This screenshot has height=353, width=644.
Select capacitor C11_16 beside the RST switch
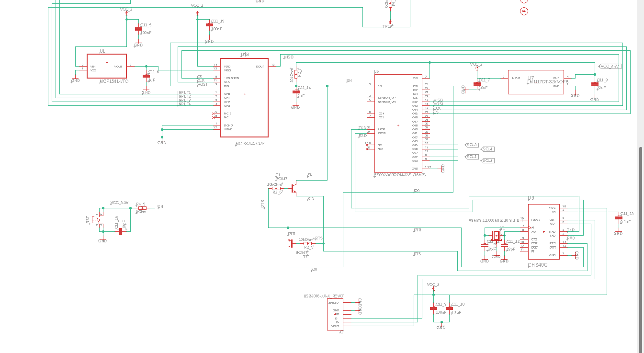[x=120, y=231]
